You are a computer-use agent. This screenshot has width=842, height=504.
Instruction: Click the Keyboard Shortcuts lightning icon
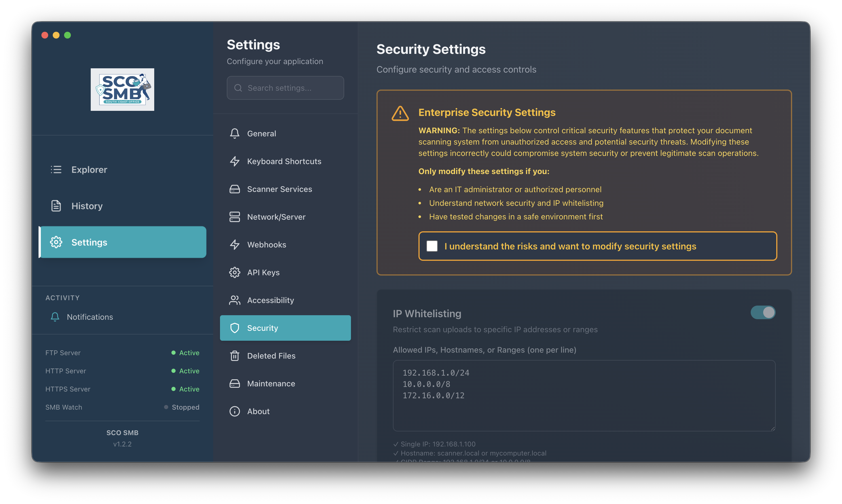235,161
